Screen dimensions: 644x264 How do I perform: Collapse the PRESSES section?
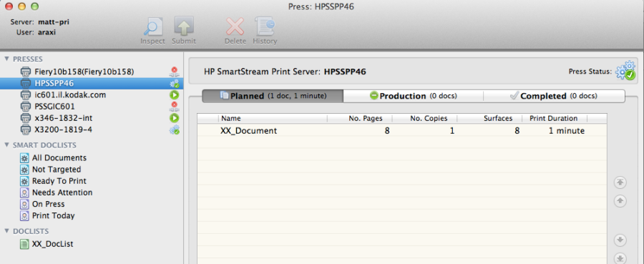6,59
